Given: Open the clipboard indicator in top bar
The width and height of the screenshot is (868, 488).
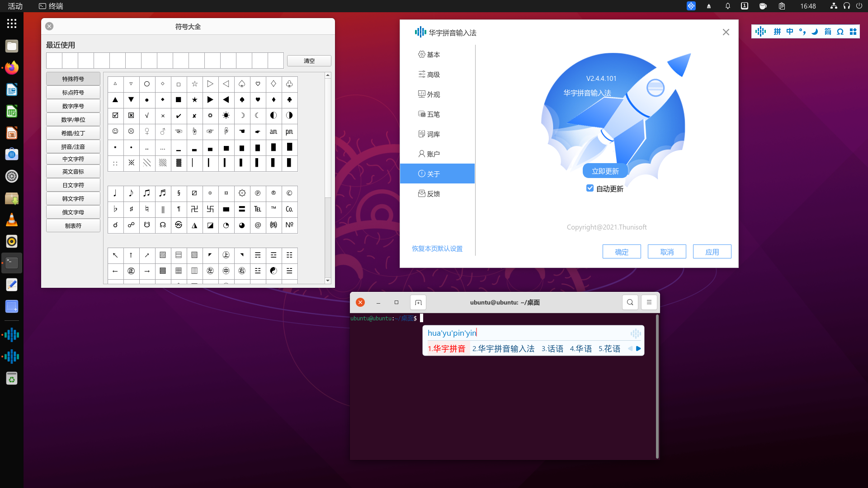Looking at the screenshot, I should click(782, 6).
